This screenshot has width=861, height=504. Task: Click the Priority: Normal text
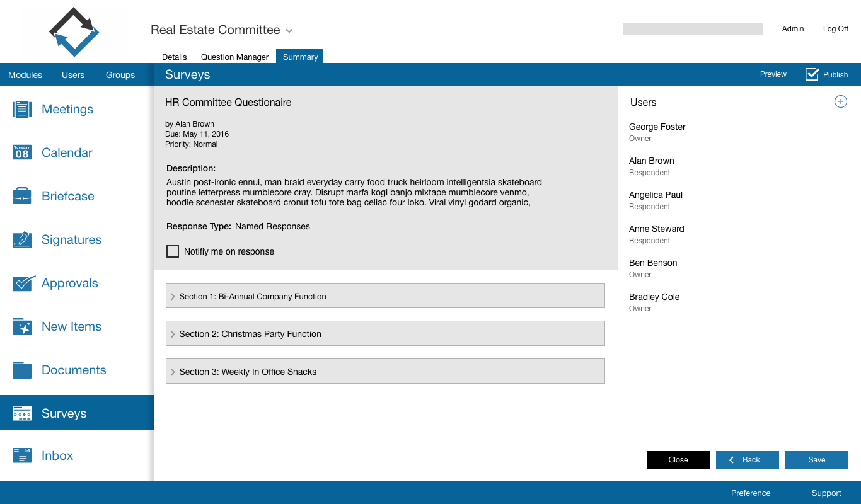pyautogui.click(x=191, y=144)
